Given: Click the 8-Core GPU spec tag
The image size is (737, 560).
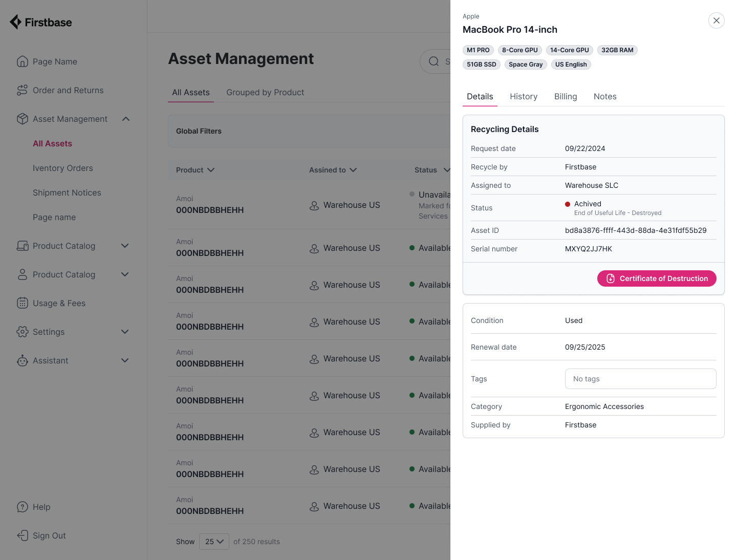Looking at the screenshot, I should tap(520, 50).
